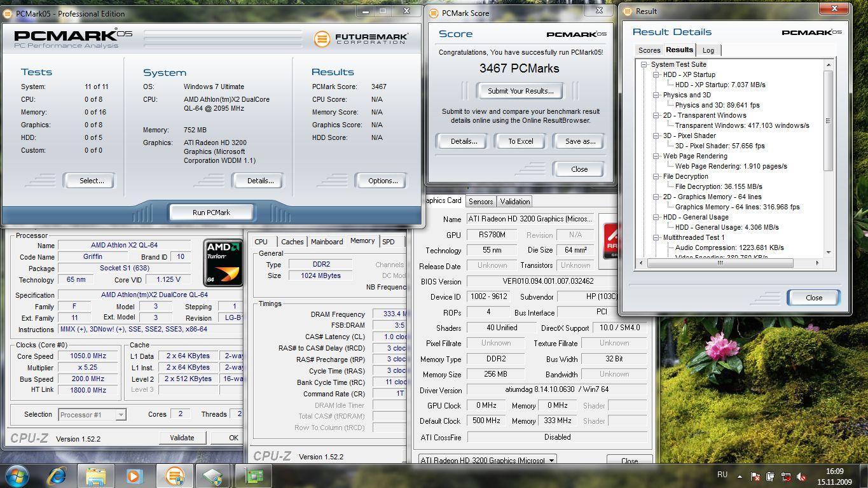Image resolution: width=868 pixels, height=488 pixels.
Task: Click the RU language indicator
Action: click(722, 475)
